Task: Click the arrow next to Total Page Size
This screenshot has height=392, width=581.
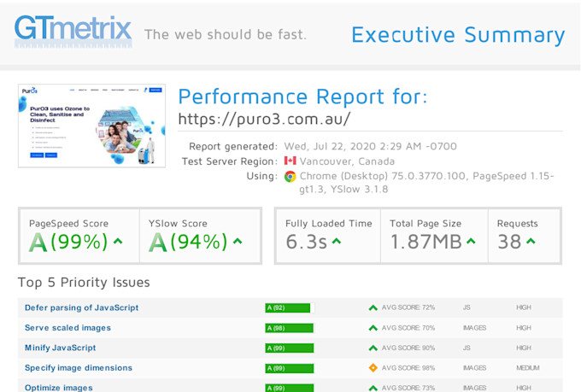Action: (471, 242)
